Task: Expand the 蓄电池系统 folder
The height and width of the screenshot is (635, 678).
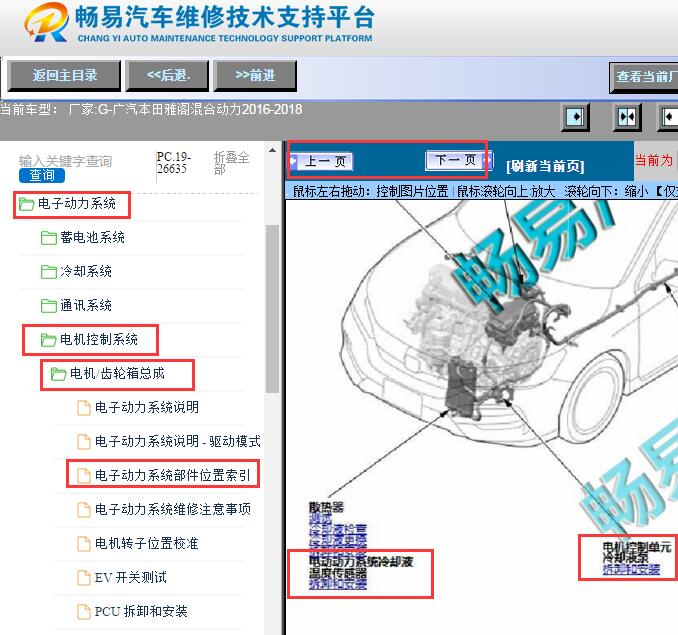Action: (x=92, y=237)
